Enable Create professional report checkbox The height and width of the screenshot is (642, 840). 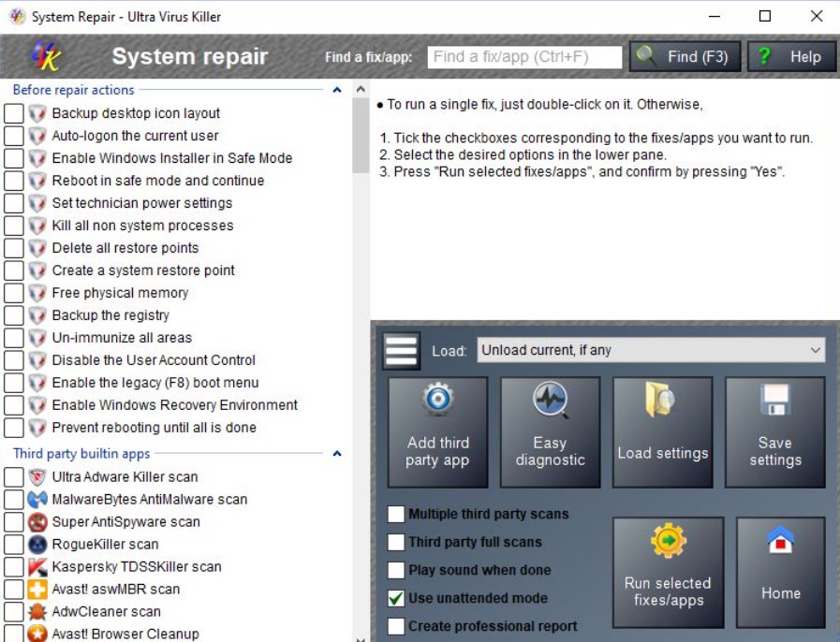(x=396, y=626)
